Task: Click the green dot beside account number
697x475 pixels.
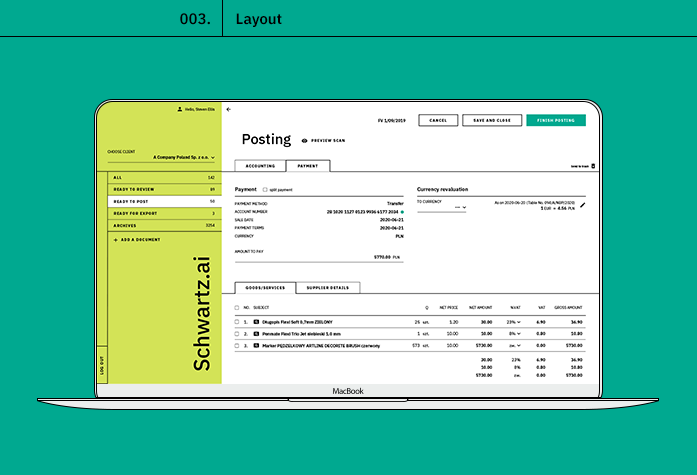Action: coord(402,212)
